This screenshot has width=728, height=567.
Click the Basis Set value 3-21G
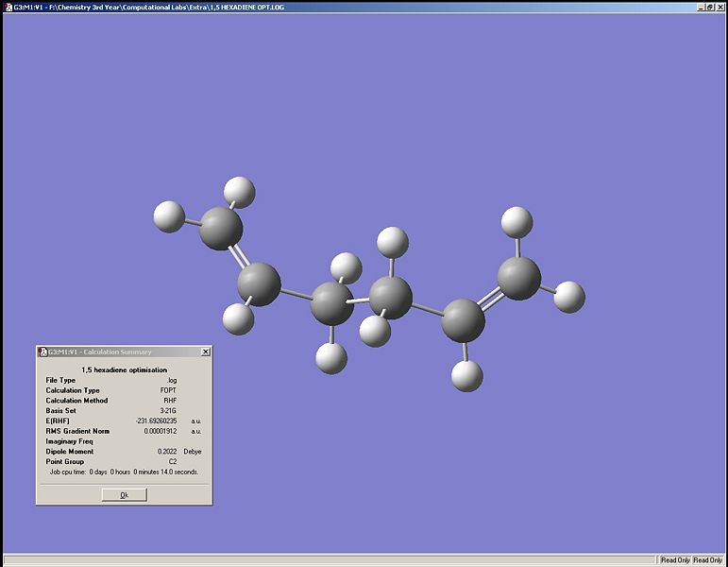point(168,411)
